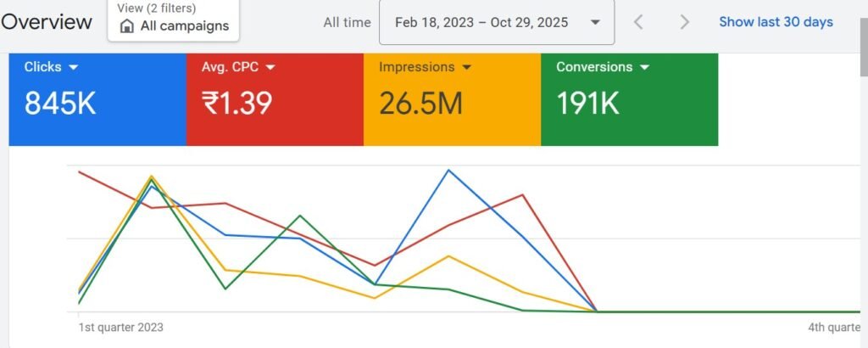Click the Overview page heading
The width and height of the screenshot is (868, 348).
click(x=47, y=22)
